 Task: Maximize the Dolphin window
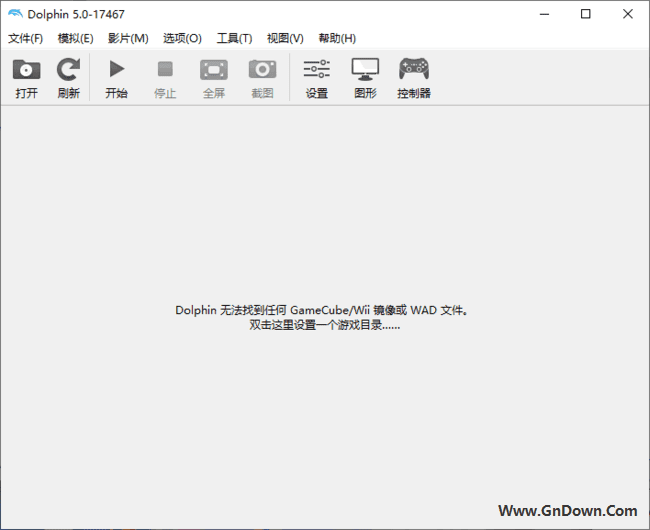[586, 13]
